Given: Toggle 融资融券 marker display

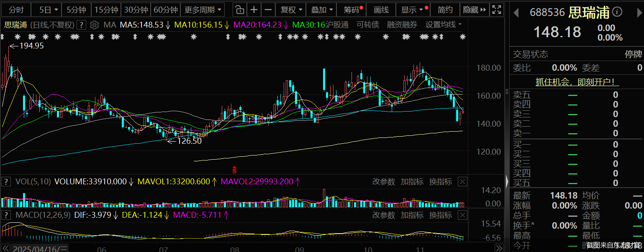Looking at the screenshot, I should click(402, 25).
